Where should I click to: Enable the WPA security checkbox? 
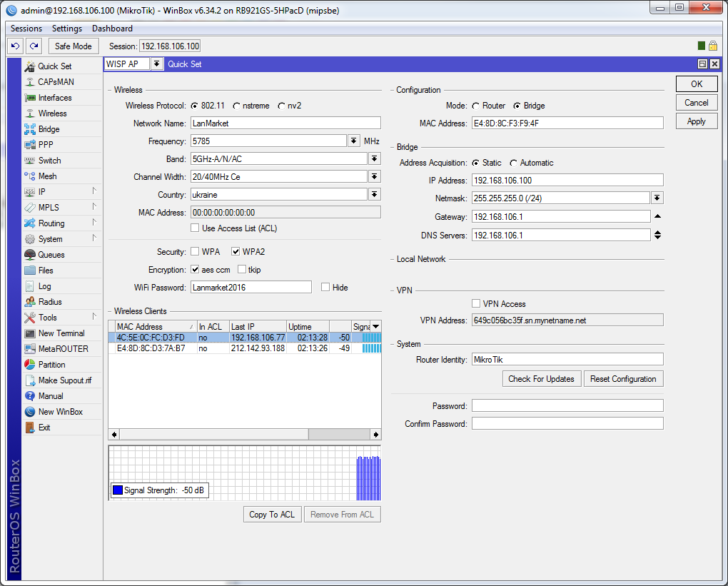point(195,252)
